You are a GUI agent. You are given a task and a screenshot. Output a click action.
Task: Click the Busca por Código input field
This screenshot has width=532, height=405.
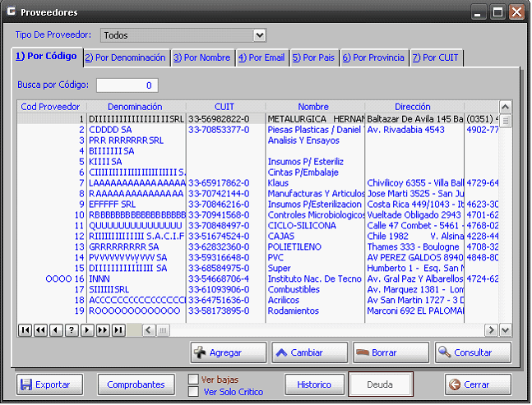click(127, 85)
